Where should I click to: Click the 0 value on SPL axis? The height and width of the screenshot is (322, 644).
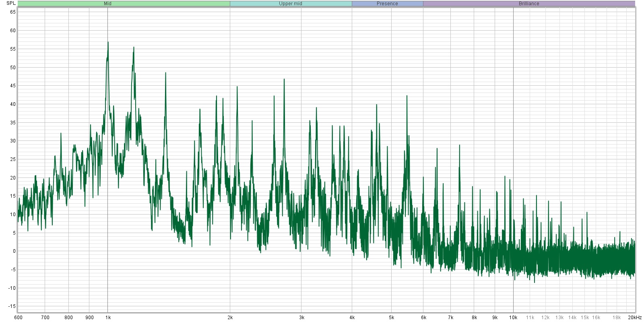tap(14, 251)
